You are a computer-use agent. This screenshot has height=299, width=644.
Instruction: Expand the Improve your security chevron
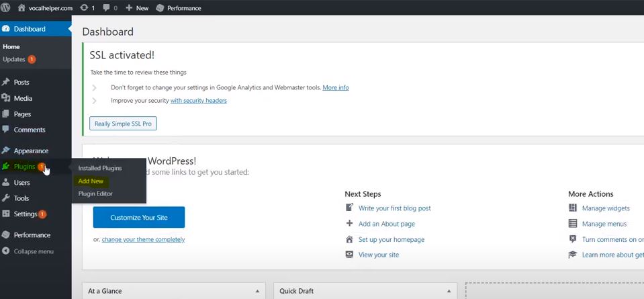click(94, 101)
